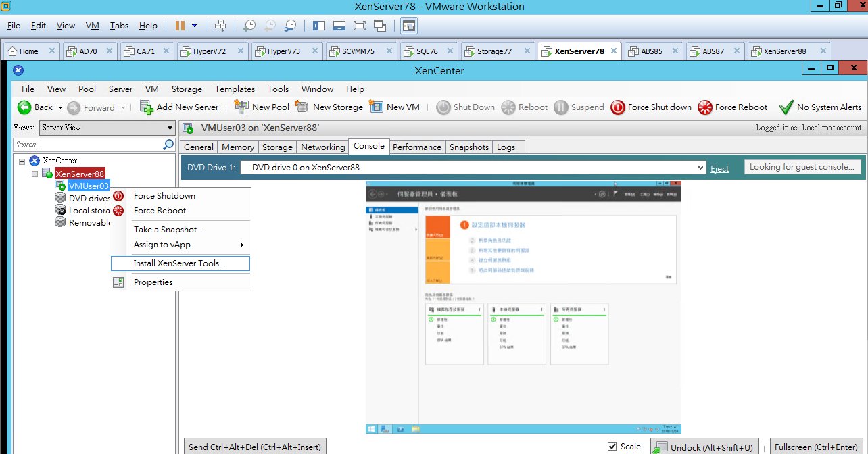Open the XenCenter Templates menu

point(235,89)
